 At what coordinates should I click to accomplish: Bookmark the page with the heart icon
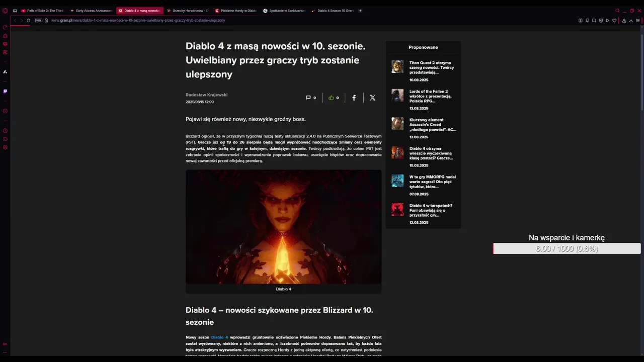(x=614, y=21)
